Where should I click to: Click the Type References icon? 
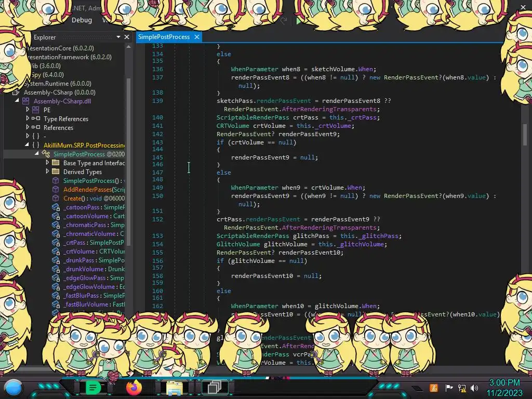pos(36,119)
